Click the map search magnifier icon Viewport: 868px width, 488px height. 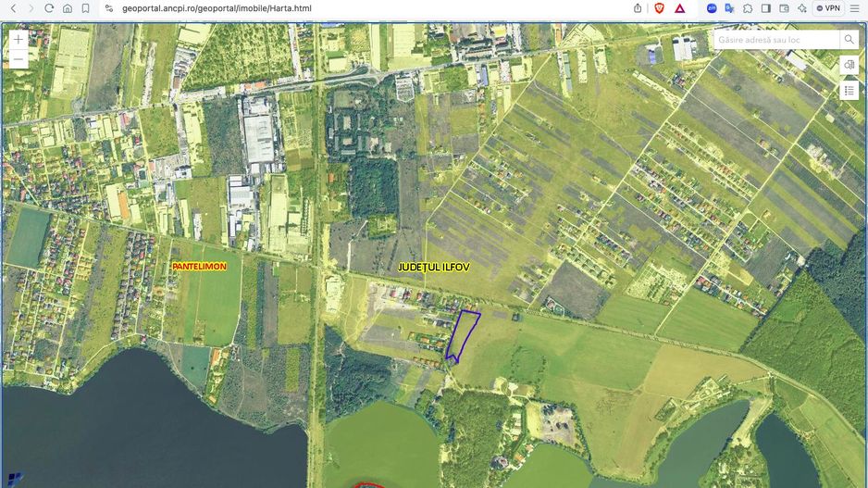[x=849, y=39]
